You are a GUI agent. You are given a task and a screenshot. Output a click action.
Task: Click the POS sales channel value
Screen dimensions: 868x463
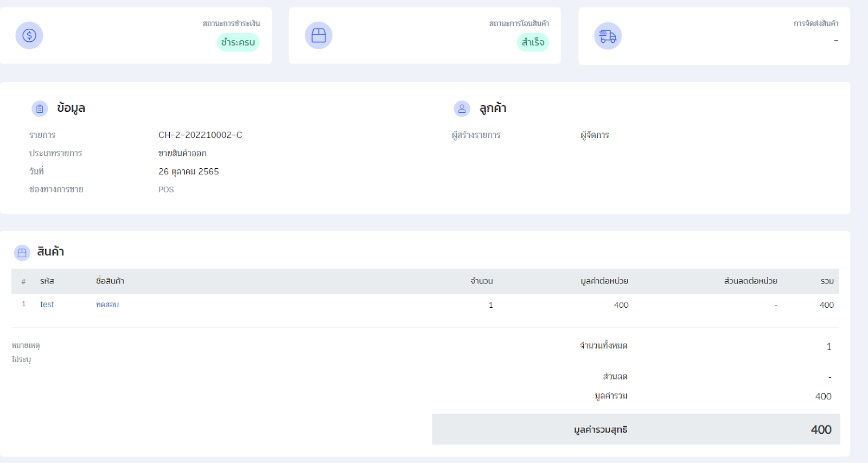(166, 189)
